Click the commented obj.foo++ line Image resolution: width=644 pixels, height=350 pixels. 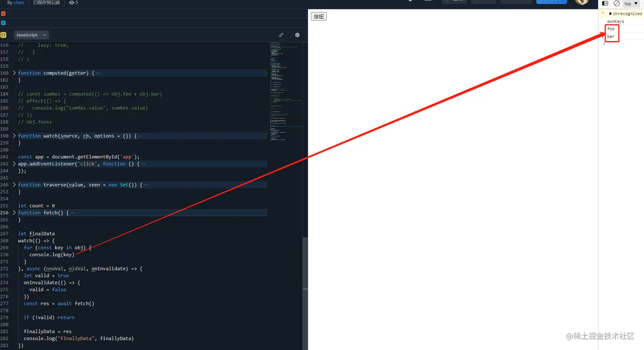[x=35, y=122]
